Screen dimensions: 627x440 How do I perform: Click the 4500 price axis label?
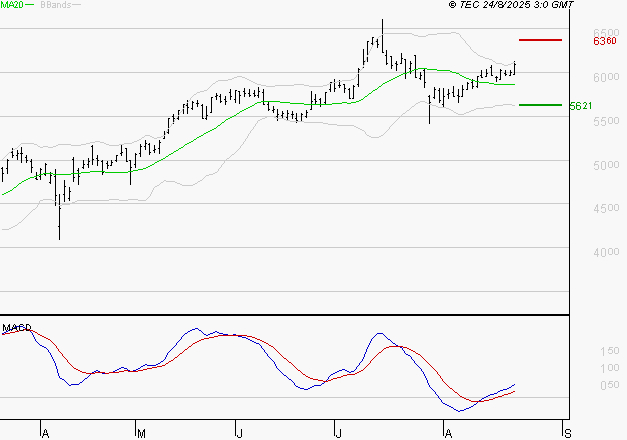pos(606,208)
